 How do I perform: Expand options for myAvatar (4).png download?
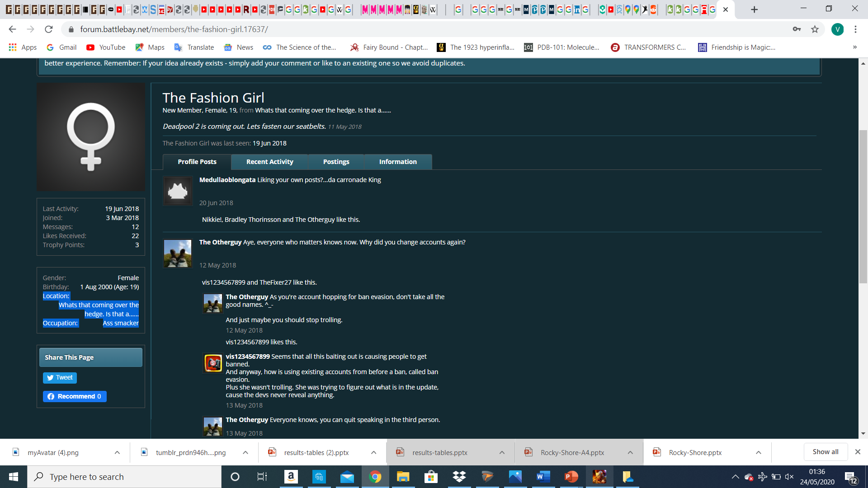coord(117,452)
